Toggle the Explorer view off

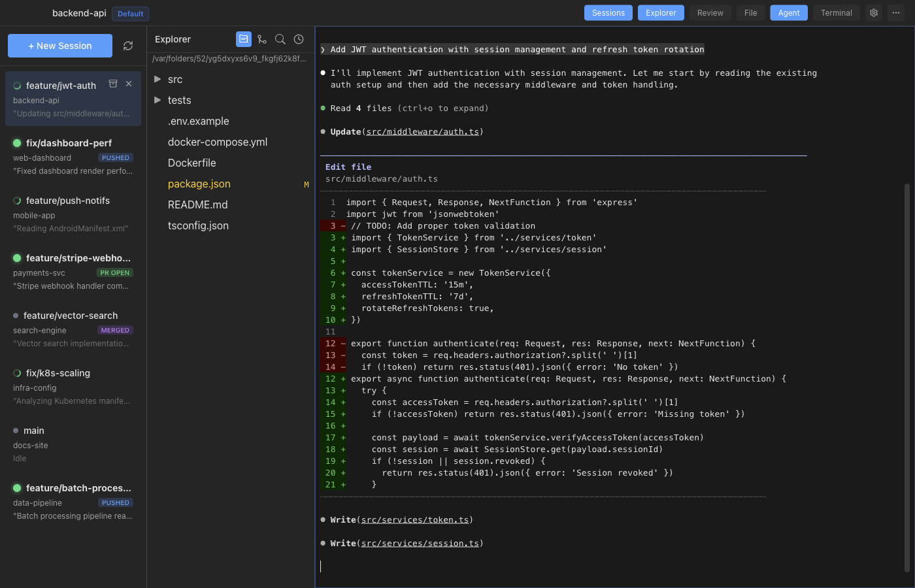pyautogui.click(x=660, y=12)
